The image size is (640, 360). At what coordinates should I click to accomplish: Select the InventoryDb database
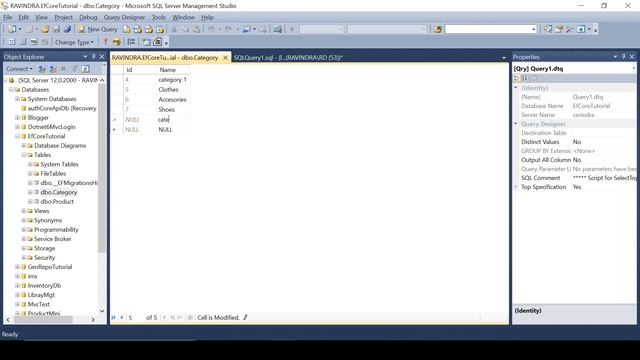(44, 286)
